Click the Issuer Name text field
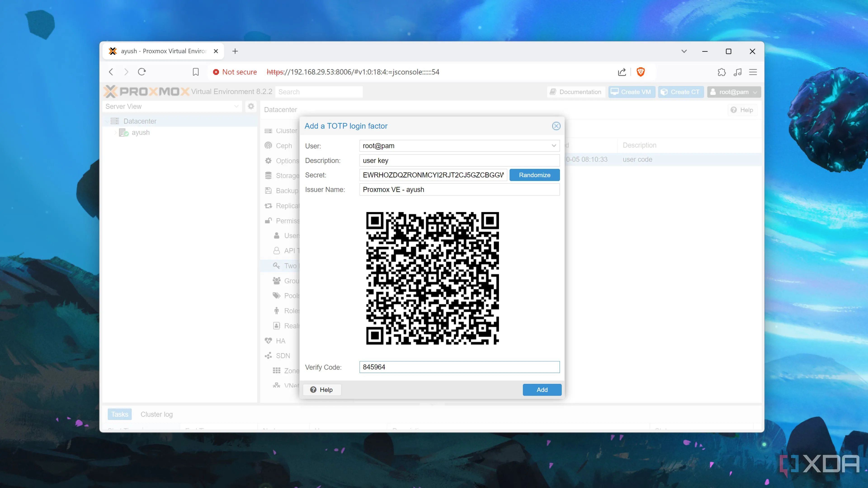Viewport: 868px width, 488px height. click(459, 190)
